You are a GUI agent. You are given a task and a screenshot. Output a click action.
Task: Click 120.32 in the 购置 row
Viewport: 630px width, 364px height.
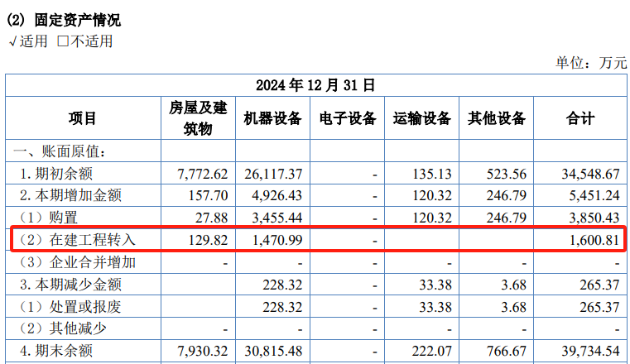(432, 218)
